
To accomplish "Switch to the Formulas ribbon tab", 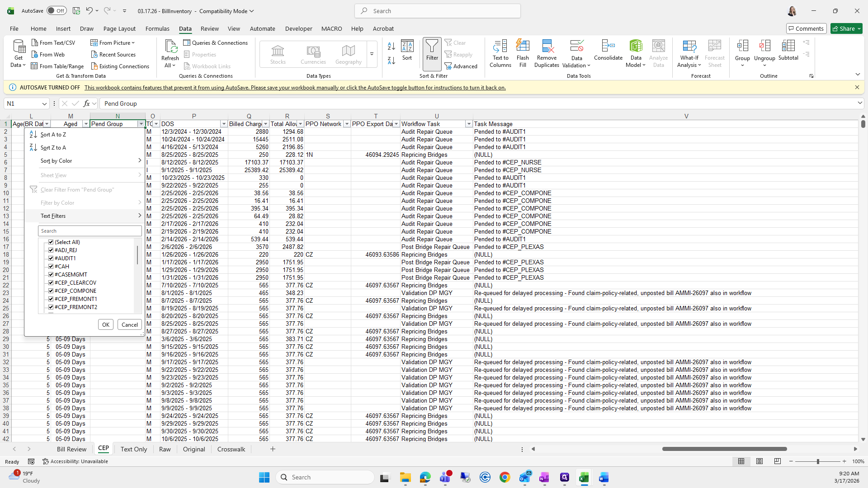I will [x=157, y=28].
